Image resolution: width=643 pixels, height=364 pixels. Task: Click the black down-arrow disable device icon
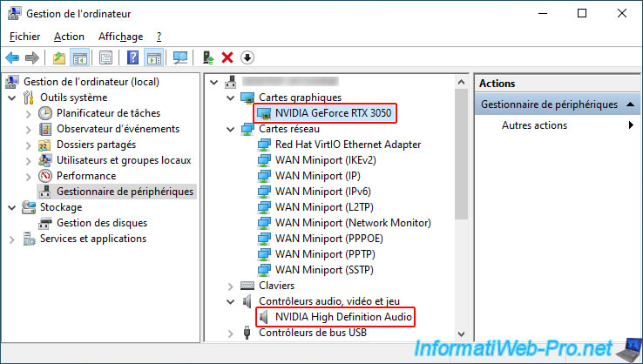pos(247,57)
